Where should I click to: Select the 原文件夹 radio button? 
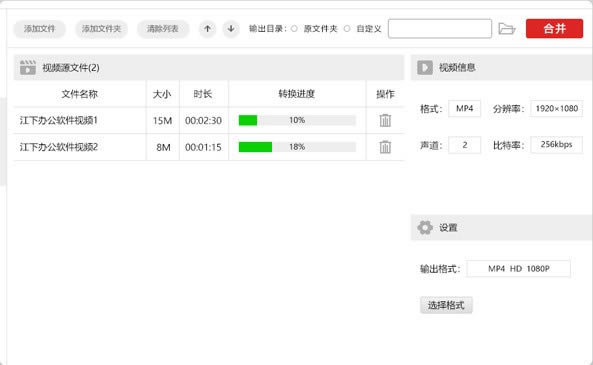tap(294, 29)
